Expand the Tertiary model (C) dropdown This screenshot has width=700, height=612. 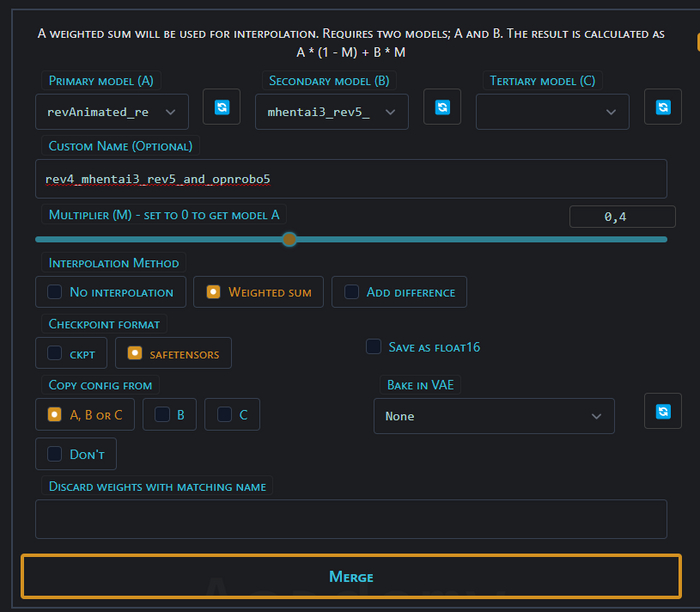[552, 112]
